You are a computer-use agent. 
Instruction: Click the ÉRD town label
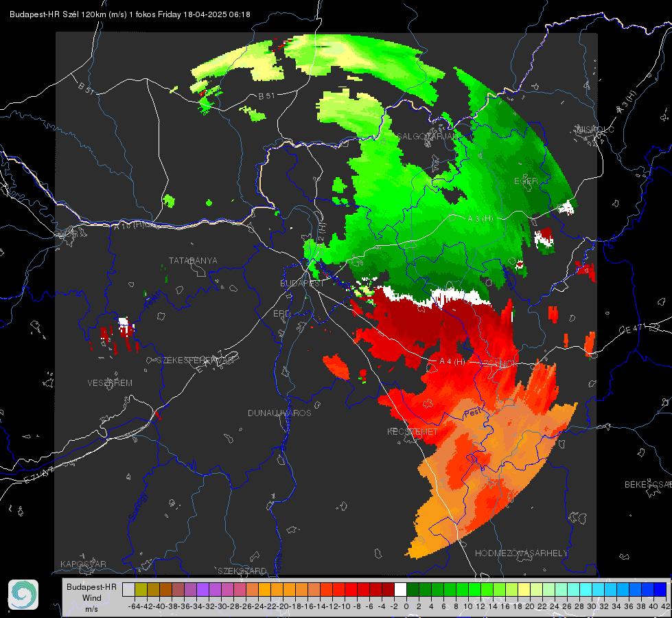click(x=281, y=314)
